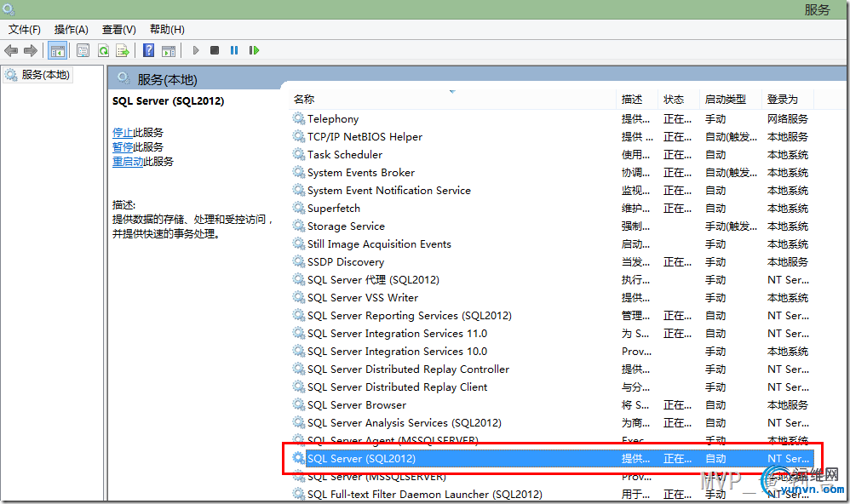Viewport: 850px width, 504px height.
Task: Click the Start Service play icon
Action: (x=196, y=50)
